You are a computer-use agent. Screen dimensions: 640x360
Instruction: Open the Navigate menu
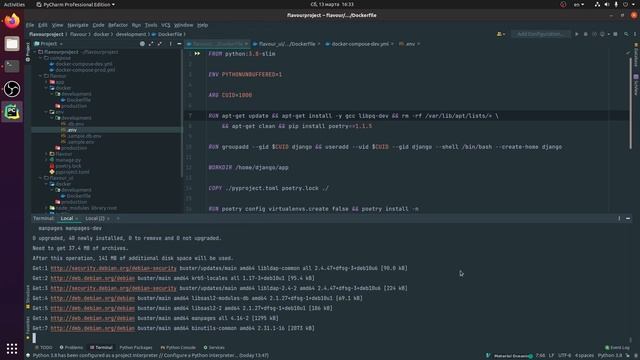78,25
